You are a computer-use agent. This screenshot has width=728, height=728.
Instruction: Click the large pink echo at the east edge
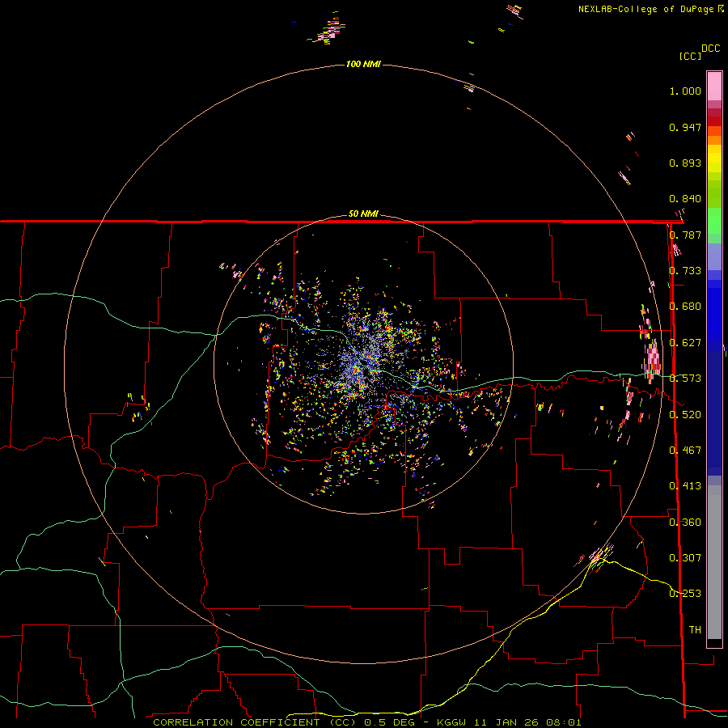click(653, 359)
